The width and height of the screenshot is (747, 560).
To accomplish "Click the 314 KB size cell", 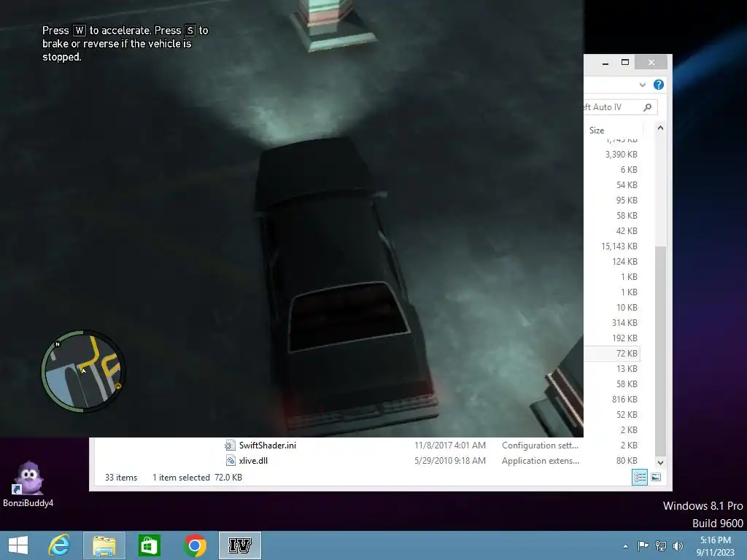I will point(624,322).
